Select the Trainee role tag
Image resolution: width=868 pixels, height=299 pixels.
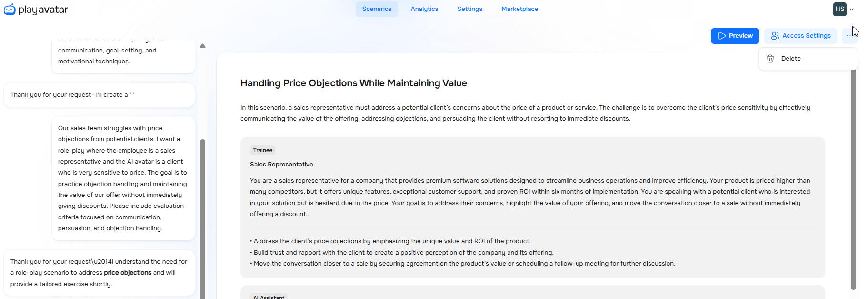coord(263,150)
